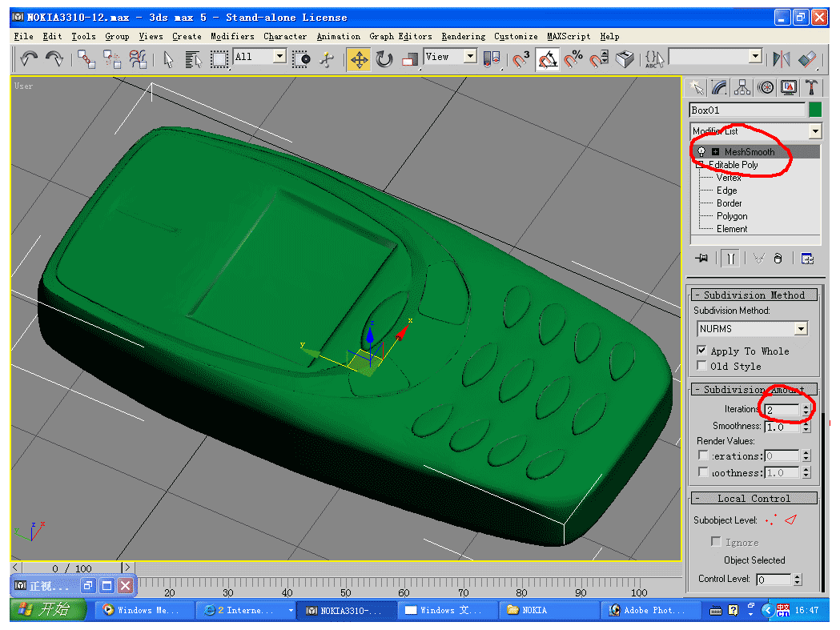Switch to the Utilities hammer tab
The image size is (840, 630).
[811, 88]
